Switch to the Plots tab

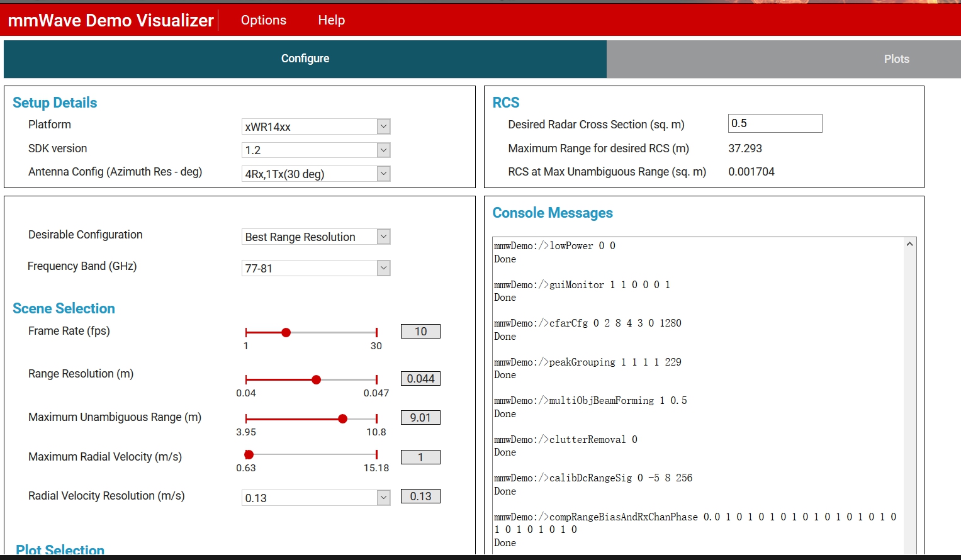(x=896, y=59)
